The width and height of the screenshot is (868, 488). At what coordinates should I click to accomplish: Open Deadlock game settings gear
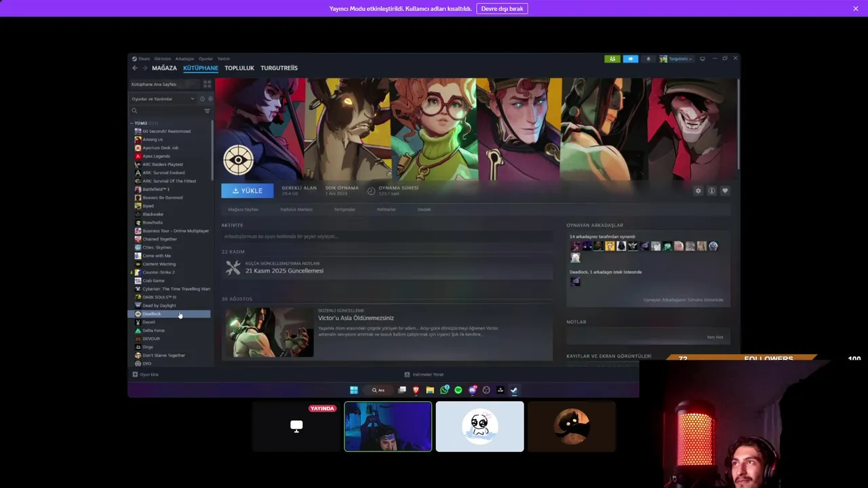tap(698, 191)
